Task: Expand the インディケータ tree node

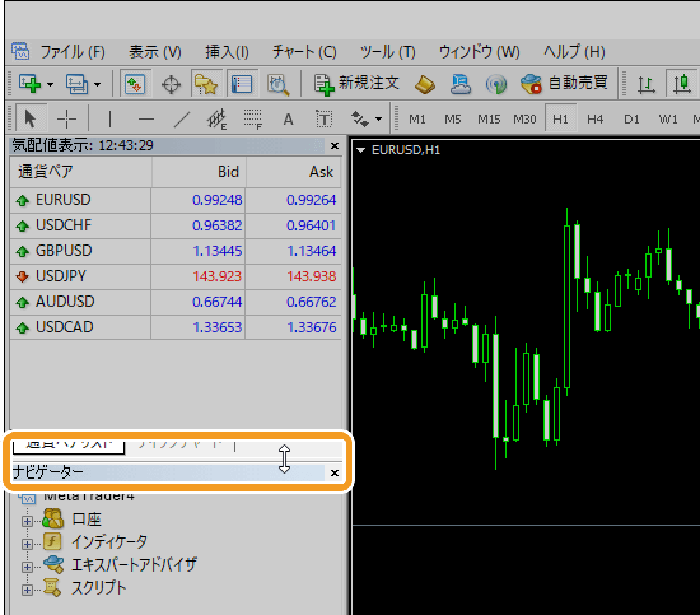Action: [27, 544]
